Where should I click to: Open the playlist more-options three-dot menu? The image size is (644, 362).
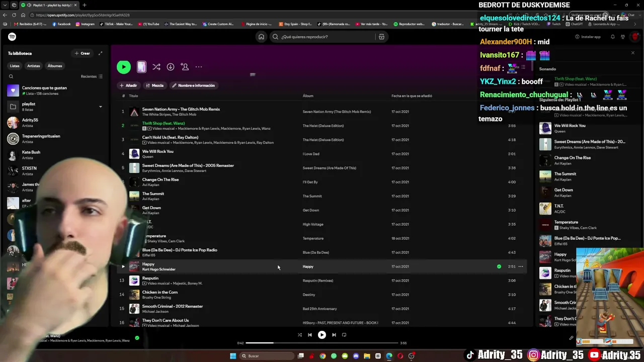coord(199,67)
